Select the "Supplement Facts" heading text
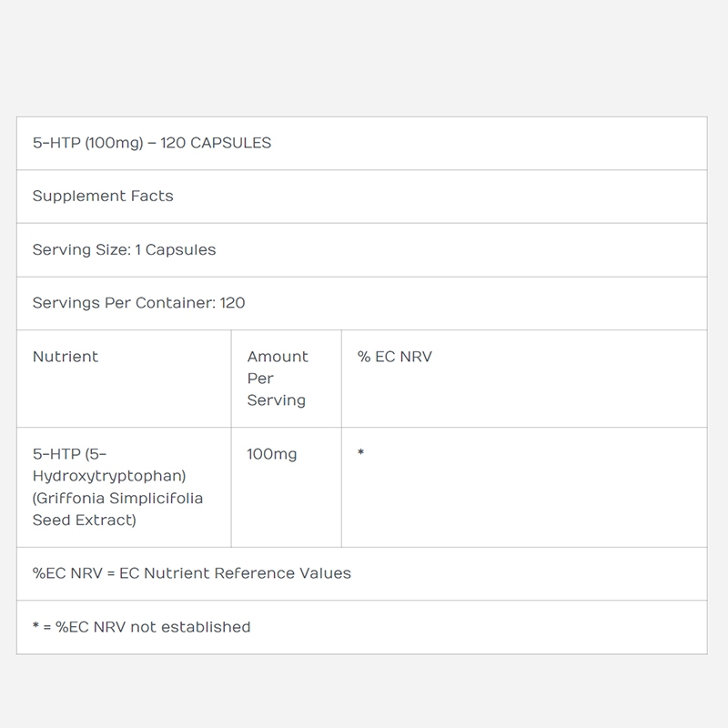This screenshot has width=728, height=728. point(103,197)
